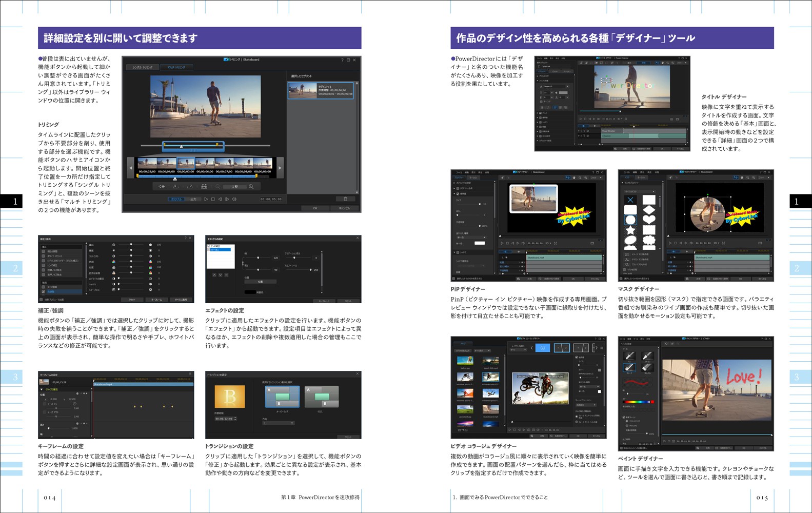
Task: Click the hand pan tool in Mask Designer
Action: click(741, 177)
